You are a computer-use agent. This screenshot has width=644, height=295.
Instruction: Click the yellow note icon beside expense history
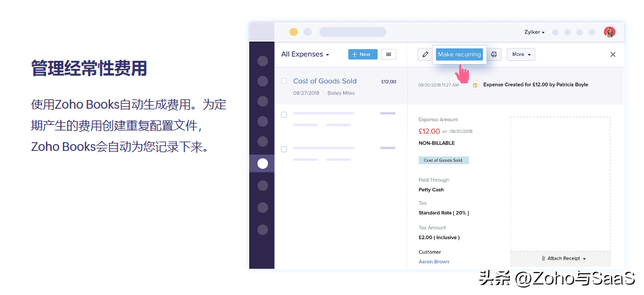tap(475, 85)
